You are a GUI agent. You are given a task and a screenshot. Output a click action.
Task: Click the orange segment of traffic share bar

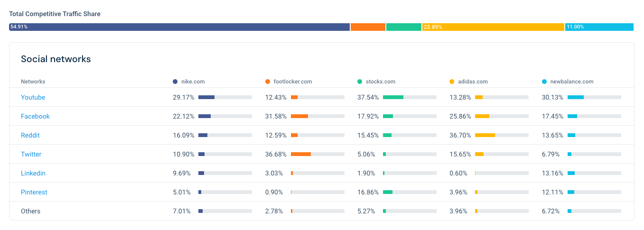click(368, 27)
